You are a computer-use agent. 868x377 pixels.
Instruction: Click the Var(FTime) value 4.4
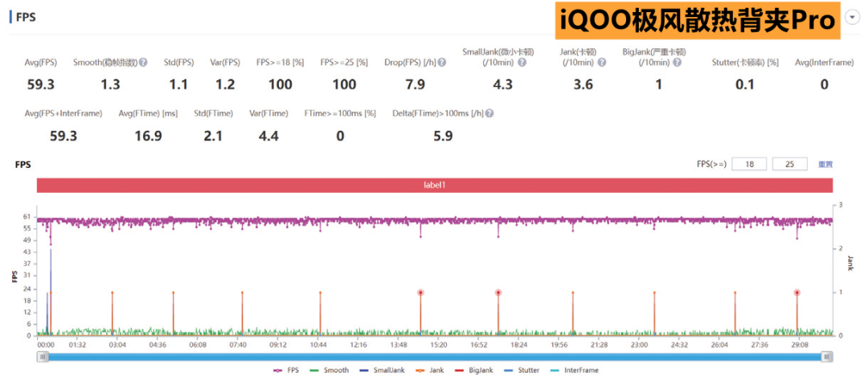pyautogui.click(x=268, y=136)
